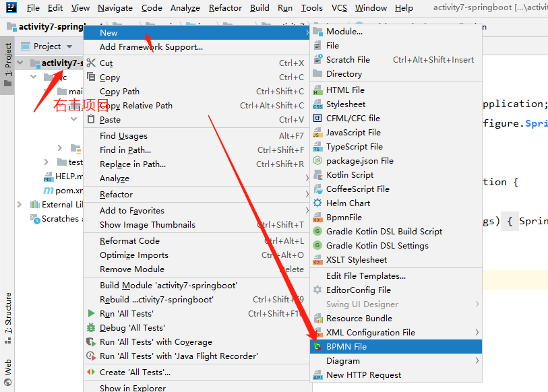
Task: Click the Cut scissors icon
Action: [91, 63]
